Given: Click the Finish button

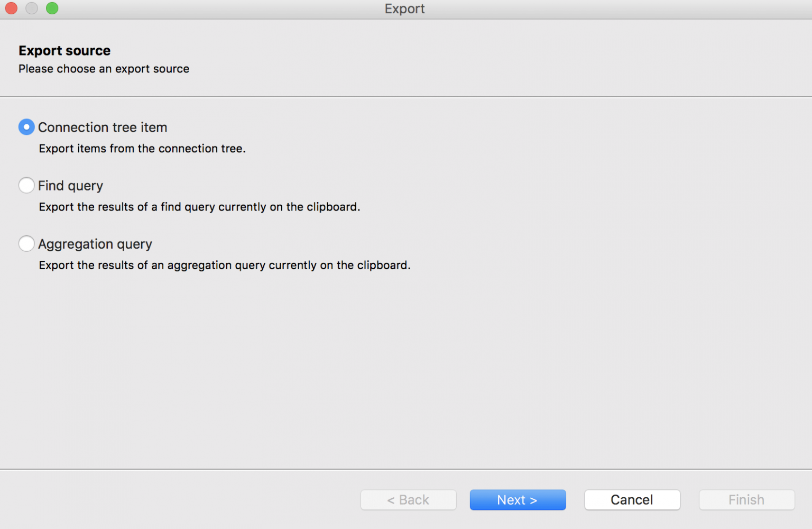Looking at the screenshot, I should 746,499.
